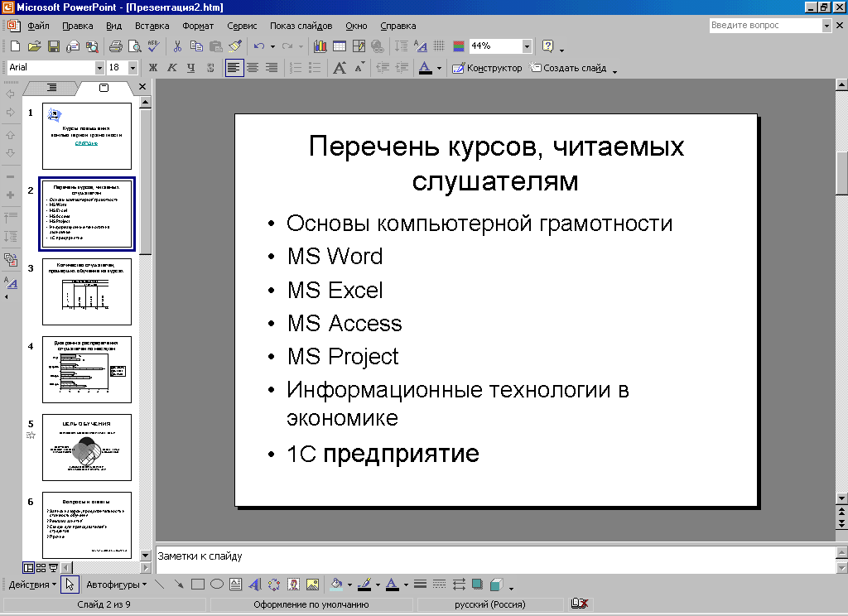Open the 44% zoom dropdown
This screenshot has height=616, width=848.
pos(527,46)
